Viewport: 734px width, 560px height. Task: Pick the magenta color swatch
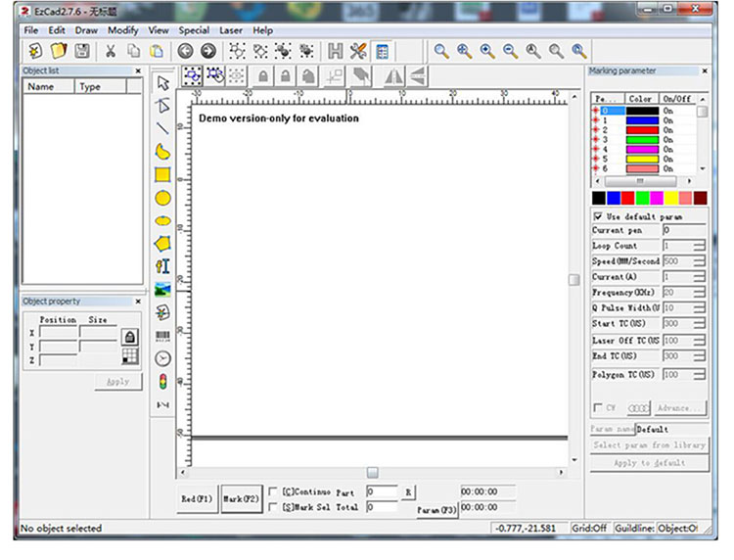pyautogui.click(x=657, y=198)
